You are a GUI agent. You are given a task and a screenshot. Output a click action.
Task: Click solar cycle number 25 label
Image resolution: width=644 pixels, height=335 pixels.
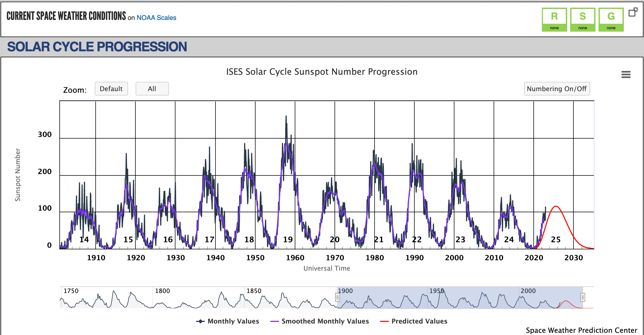pos(556,240)
